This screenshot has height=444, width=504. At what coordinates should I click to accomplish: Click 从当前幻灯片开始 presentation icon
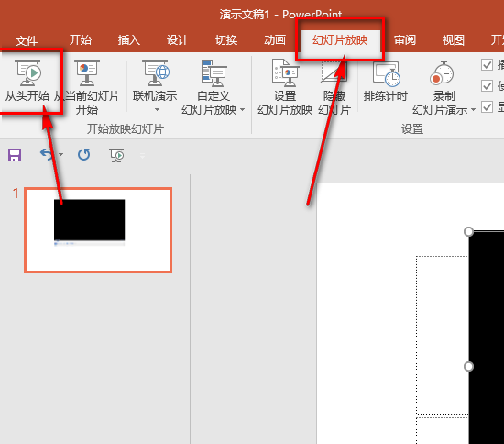pos(87,72)
